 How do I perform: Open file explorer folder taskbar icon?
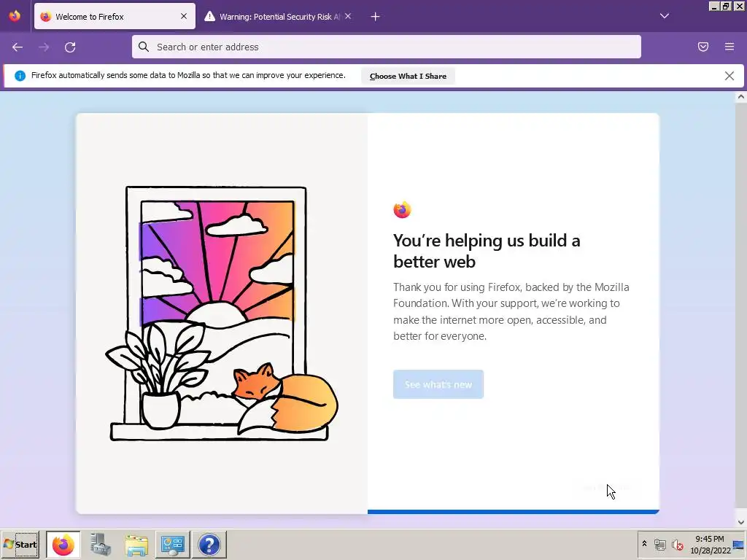(136, 544)
